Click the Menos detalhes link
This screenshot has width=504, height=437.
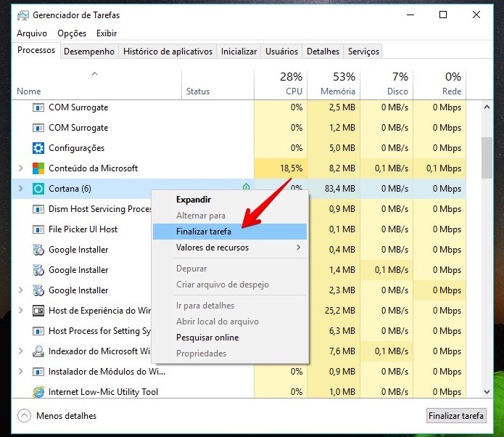(x=66, y=416)
